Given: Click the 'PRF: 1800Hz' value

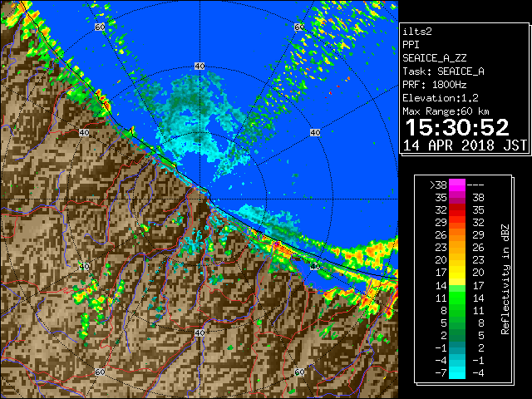Looking at the screenshot, I should 434,85.
